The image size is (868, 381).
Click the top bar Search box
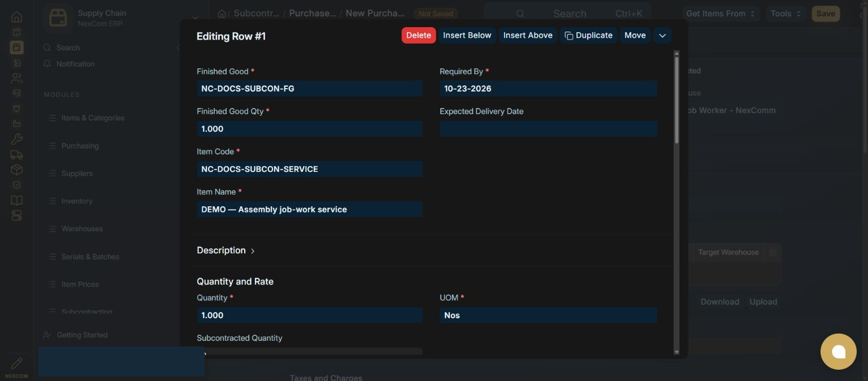point(567,14)
